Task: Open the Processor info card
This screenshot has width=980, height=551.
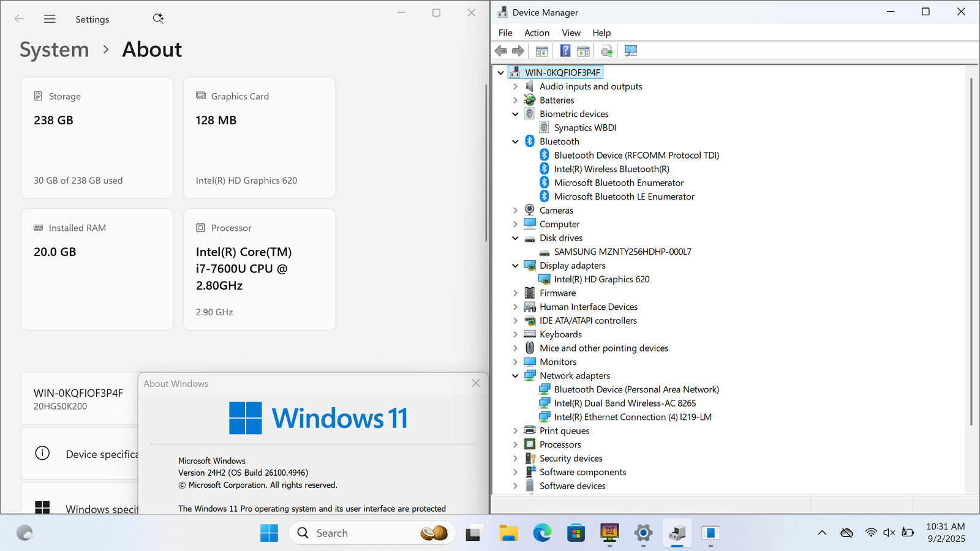Action: tap(259, 269)
